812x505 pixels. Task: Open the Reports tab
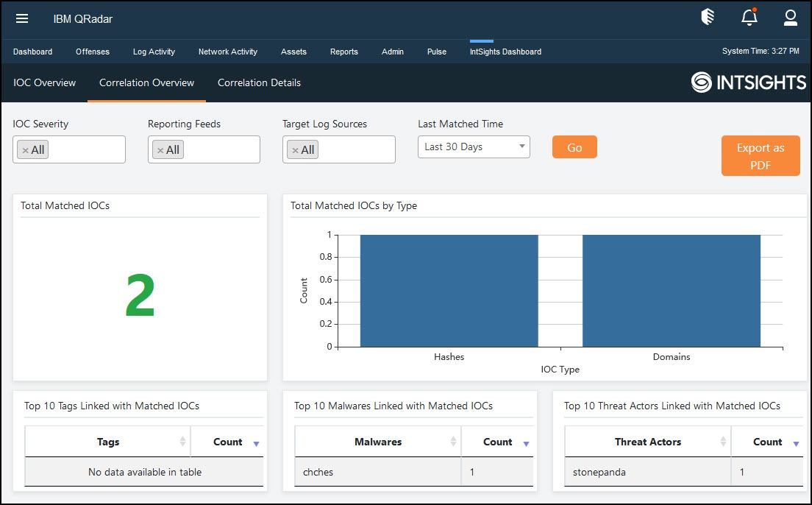[x=344, y=52]
